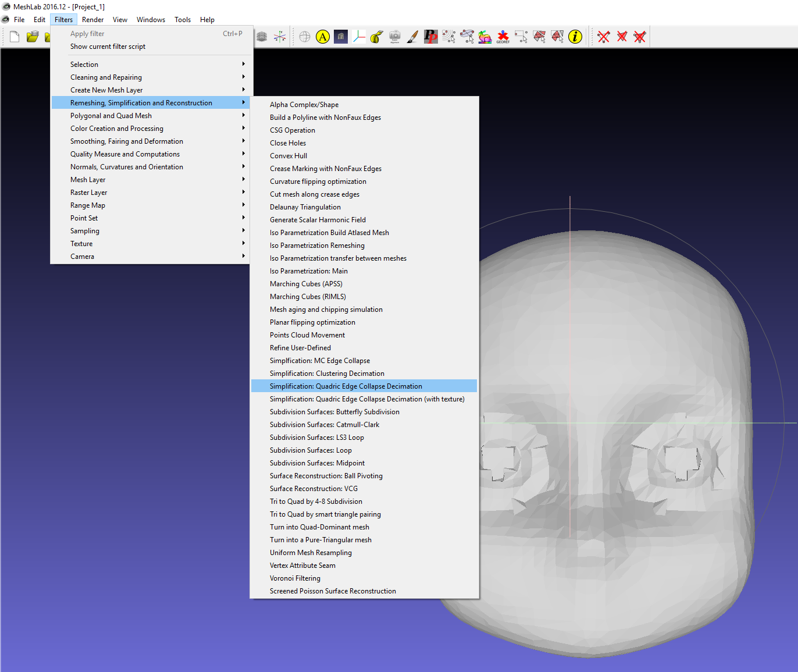Click the delete selected faces icon

click(x=622, y=37)
